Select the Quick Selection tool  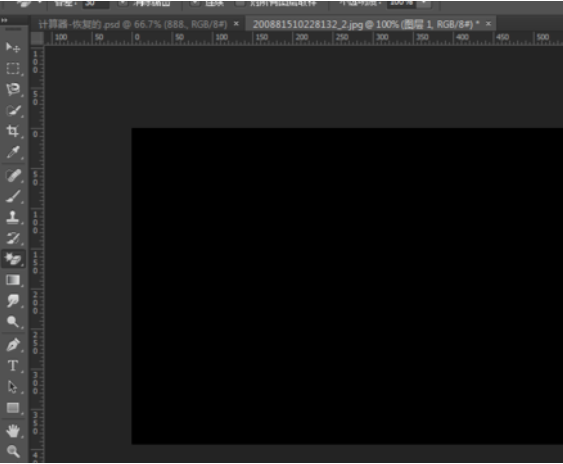[13, 111]
